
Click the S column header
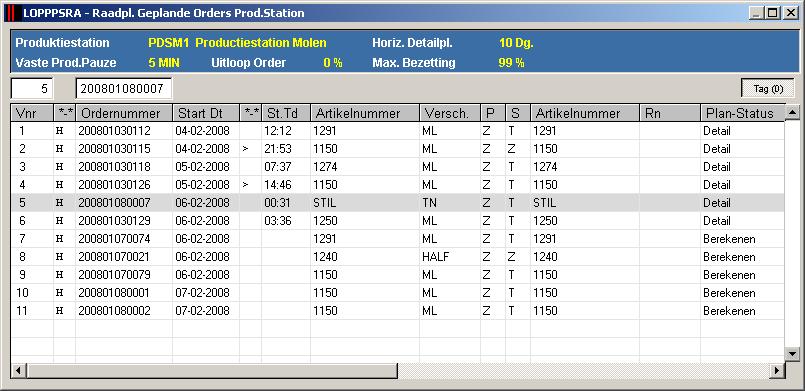pyautogui.click(x=518, y=113)
